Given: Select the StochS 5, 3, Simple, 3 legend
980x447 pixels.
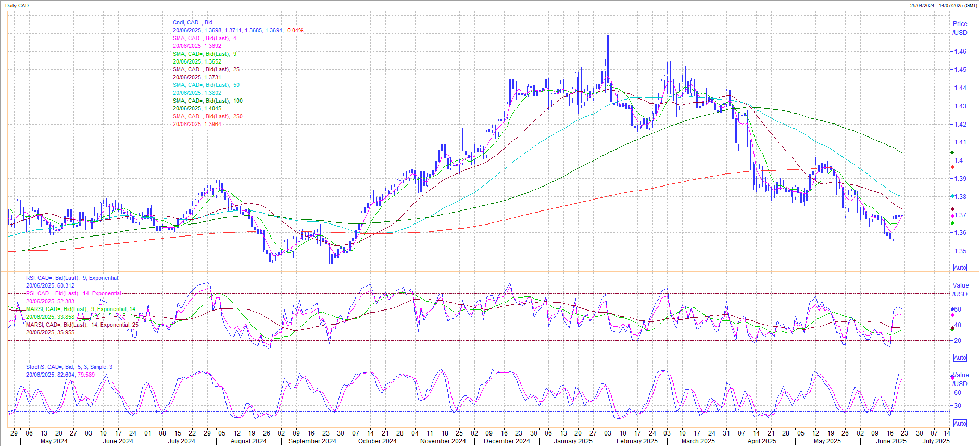Looking at the screenshot, I should [x=69, y=367].
